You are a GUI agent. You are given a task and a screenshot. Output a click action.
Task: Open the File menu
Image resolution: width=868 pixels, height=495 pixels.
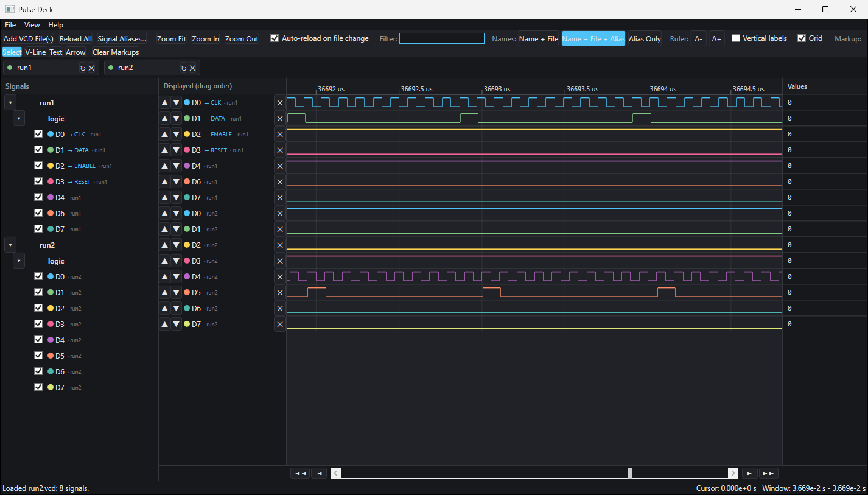10,25
